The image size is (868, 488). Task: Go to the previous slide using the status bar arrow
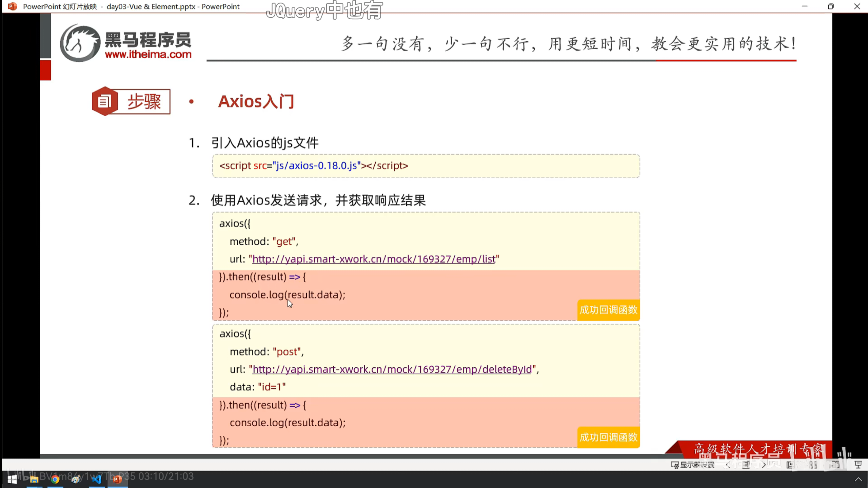point(728,465)
